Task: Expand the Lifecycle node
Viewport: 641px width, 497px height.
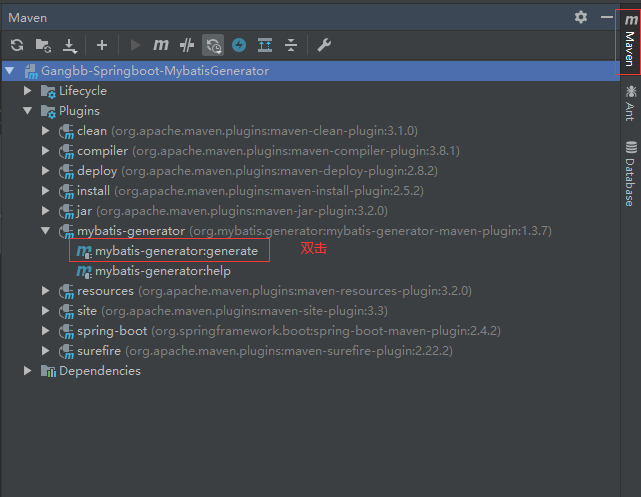Action: [27, 91]
